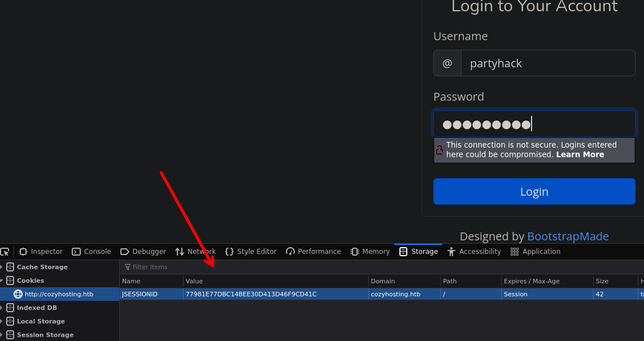644x341 pixels.
Task: Open the Network panel via its arrows icon
Action: click(180, 252)
